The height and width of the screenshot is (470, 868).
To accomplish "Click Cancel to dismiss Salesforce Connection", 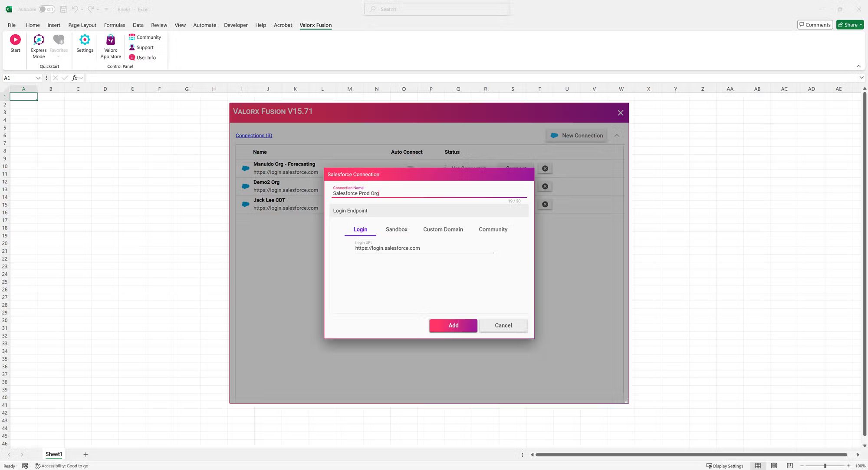I will pos(503,325).
